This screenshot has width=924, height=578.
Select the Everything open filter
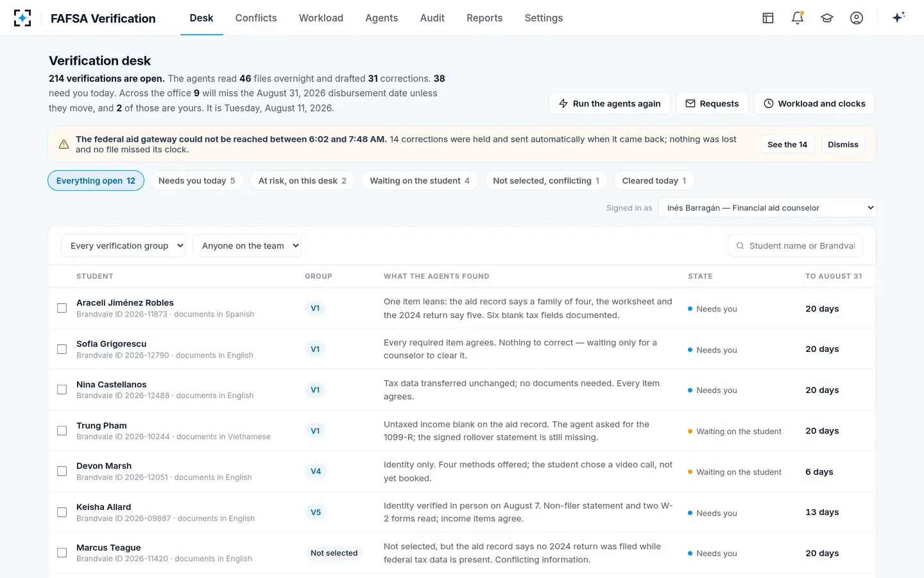(x=96, y=180)
